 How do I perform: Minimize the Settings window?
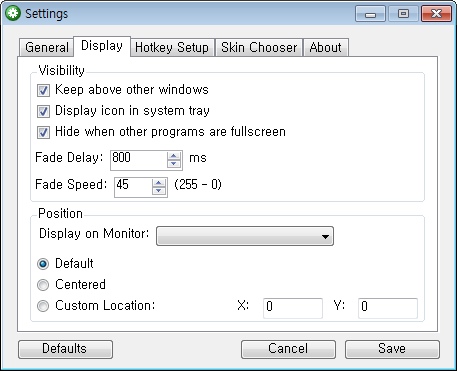[370, 14]
